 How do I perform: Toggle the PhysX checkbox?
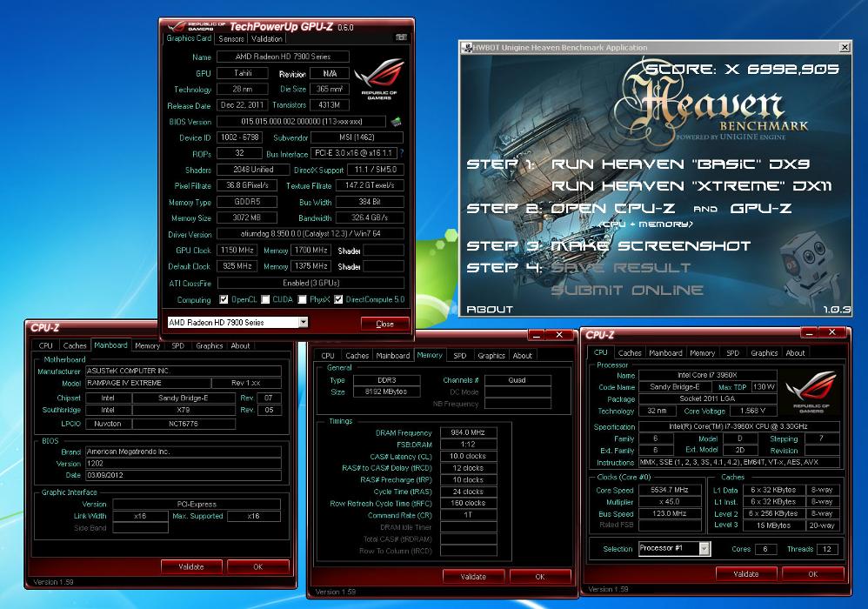(303, 299)
